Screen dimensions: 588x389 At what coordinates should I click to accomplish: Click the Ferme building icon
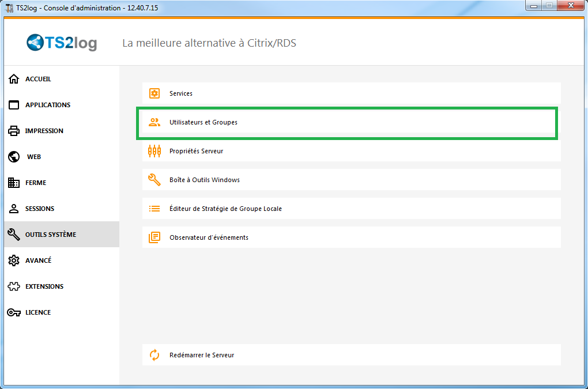click(14, 183)
